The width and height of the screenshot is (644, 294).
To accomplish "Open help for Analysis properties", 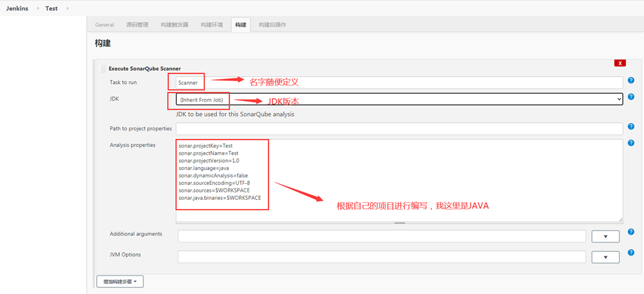I will coord(631,143).
